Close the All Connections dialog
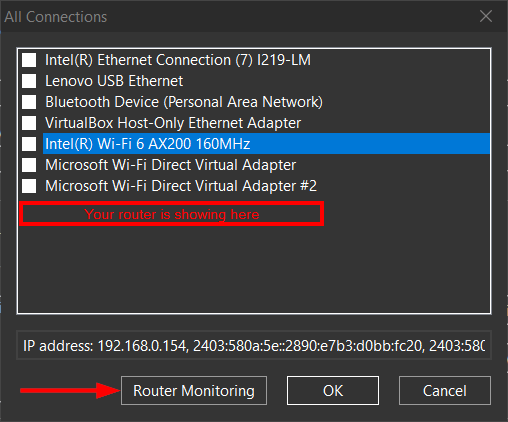The height and width of the screenshot is (422, 508). (486, 16)
